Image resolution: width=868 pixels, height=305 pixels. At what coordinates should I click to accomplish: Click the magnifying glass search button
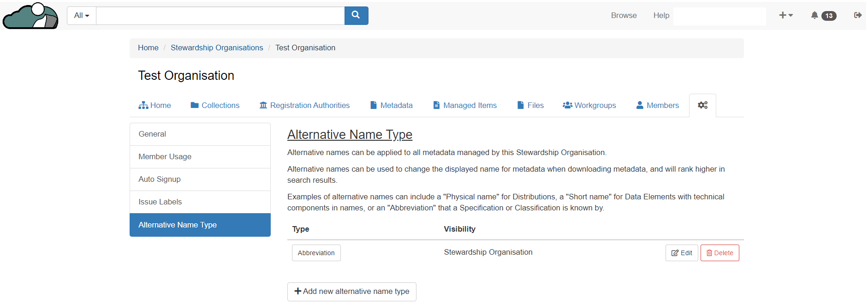(x=356, y=16)
